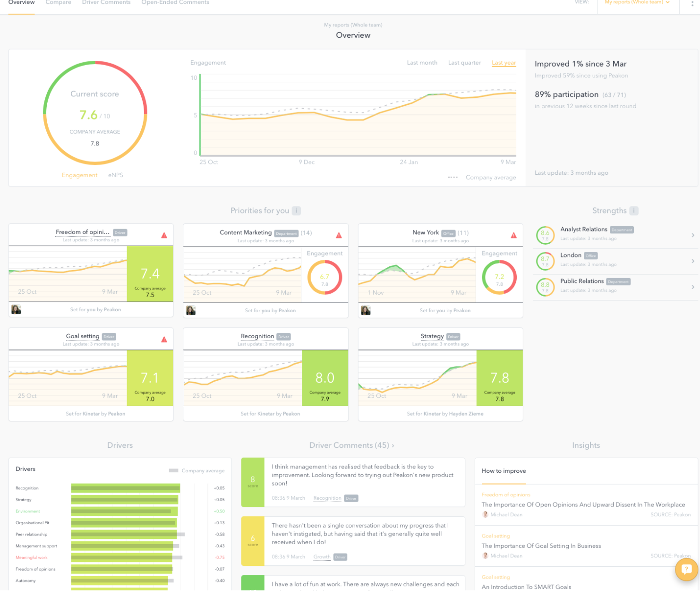This screenshot has width=700, height=597.
Task: Open the top-right kebab menu
Action: [692, 3]
